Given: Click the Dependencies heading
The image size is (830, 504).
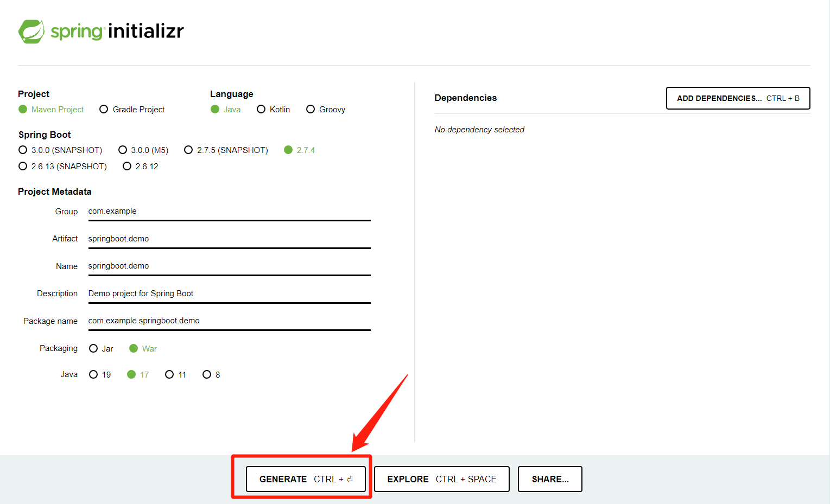Looking at the screenshot, I should pos(466,98).
